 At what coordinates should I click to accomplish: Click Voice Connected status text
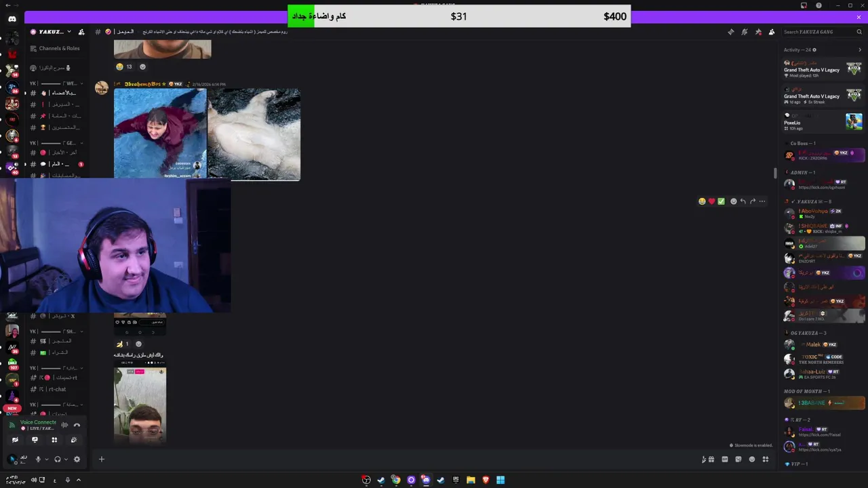click(38, 422)
